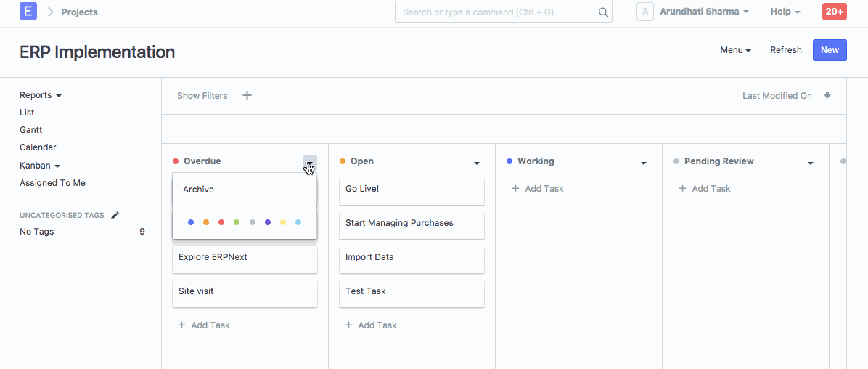The width and height of the screenshot is (868, 369).
Task: Open the Menu dropdown
Action: click(735, 50)
